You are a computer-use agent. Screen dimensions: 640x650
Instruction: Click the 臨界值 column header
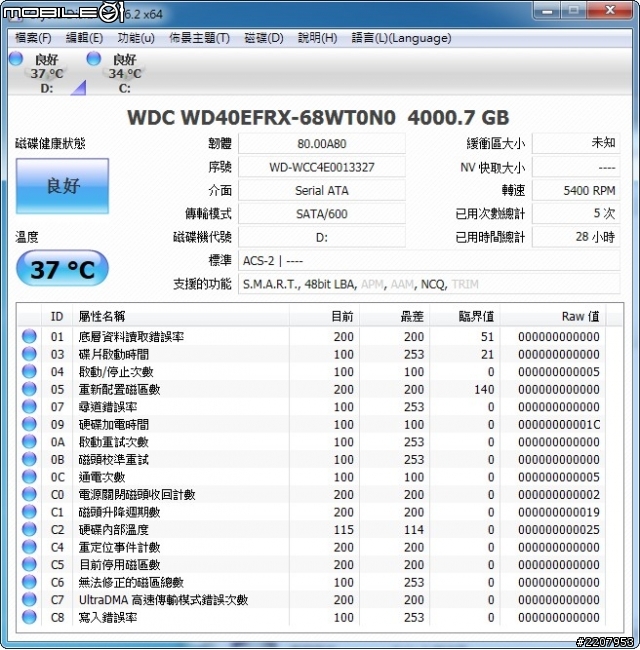pyautogui.click(x=465, y=316)
